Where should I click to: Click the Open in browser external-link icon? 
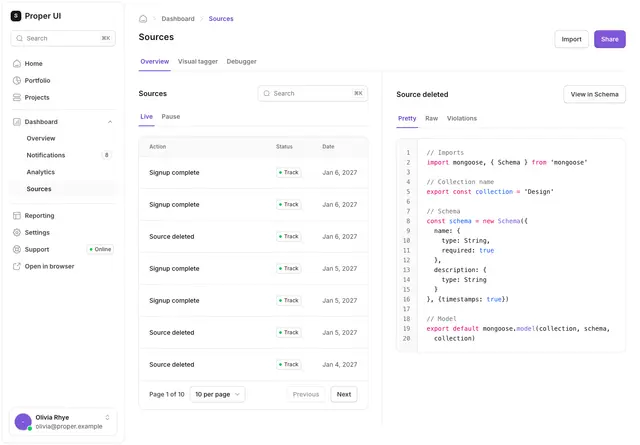click(17, 266)
